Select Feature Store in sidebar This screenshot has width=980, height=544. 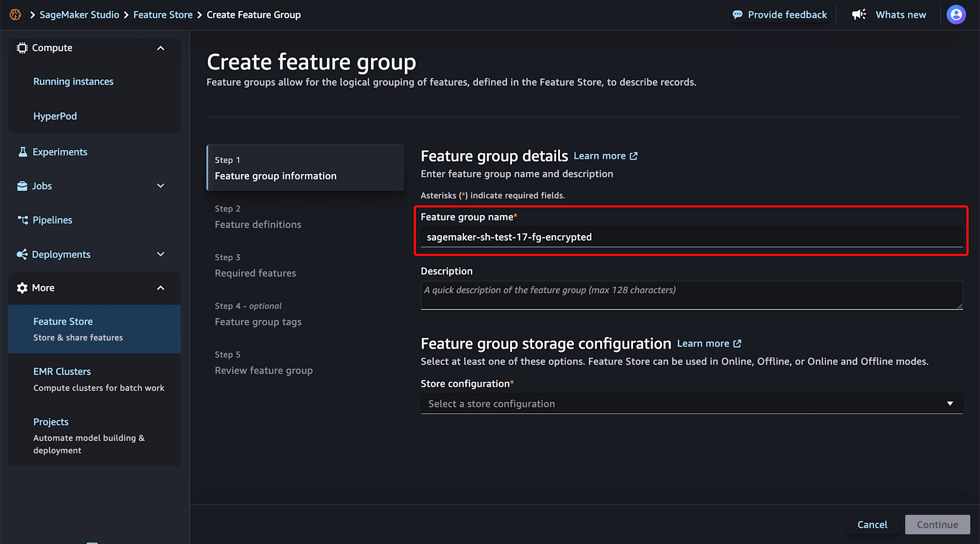coord(95,329)
